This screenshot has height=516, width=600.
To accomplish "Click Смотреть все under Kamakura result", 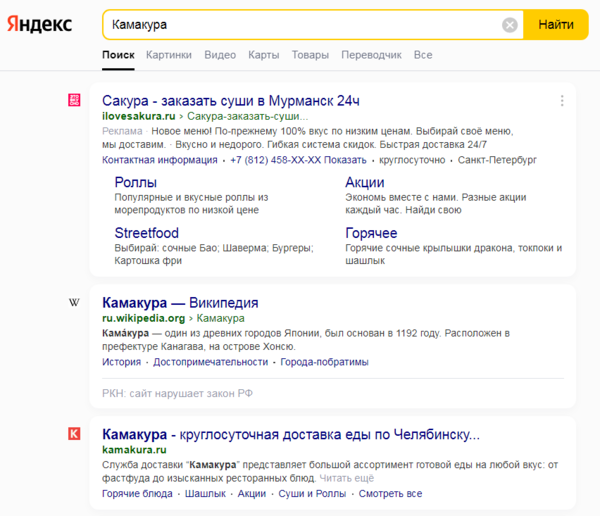I will coord(390,494).
